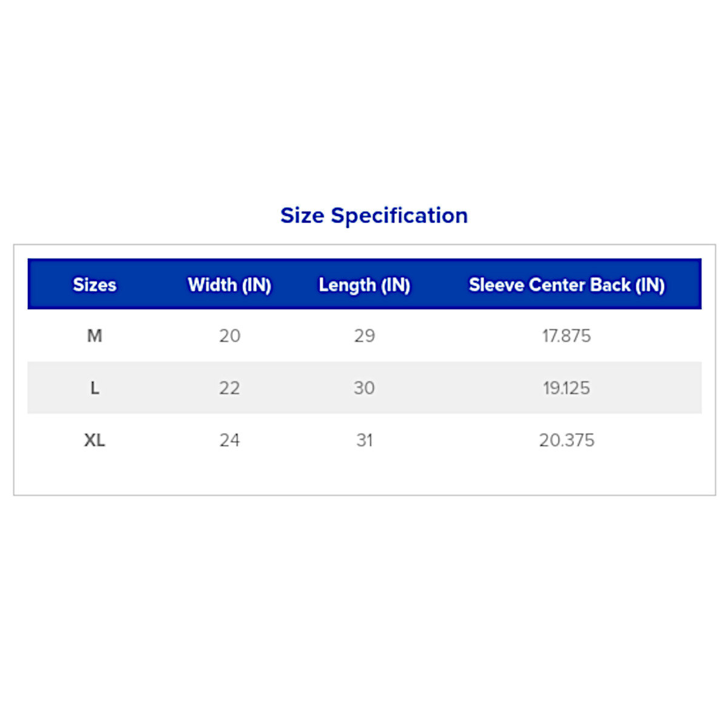Click the gray shaded L row band

point(461,388)
